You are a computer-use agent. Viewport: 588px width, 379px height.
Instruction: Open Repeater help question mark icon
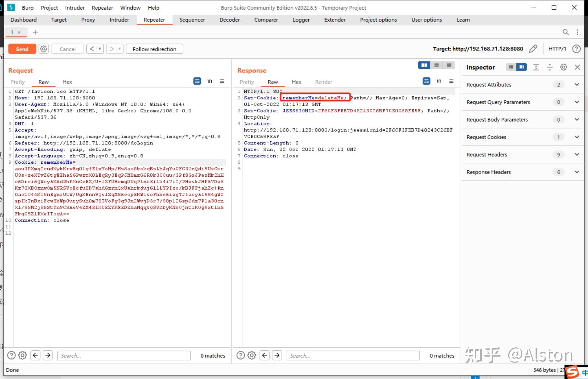pos(577,49)
